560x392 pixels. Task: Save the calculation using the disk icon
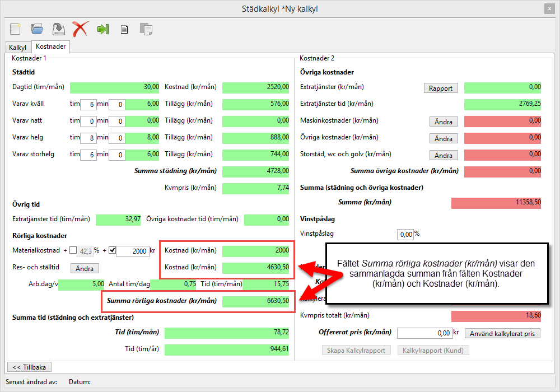pos(58,29)
